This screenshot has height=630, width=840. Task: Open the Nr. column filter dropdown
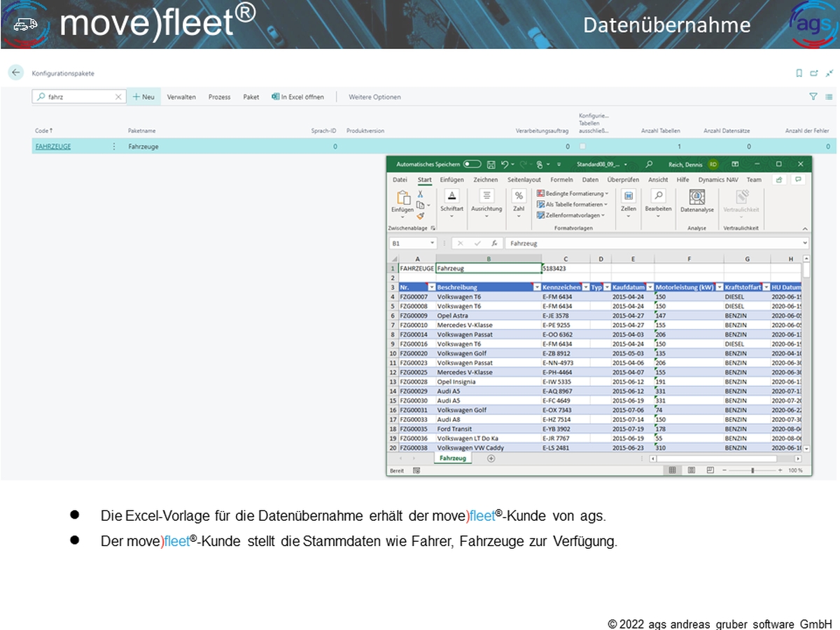[x=431, y=288]
